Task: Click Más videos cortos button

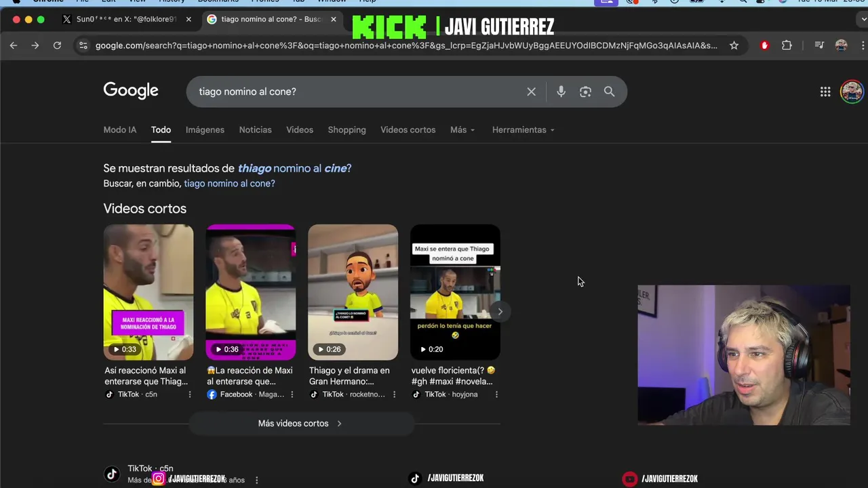Action: (x=301, y=424)
